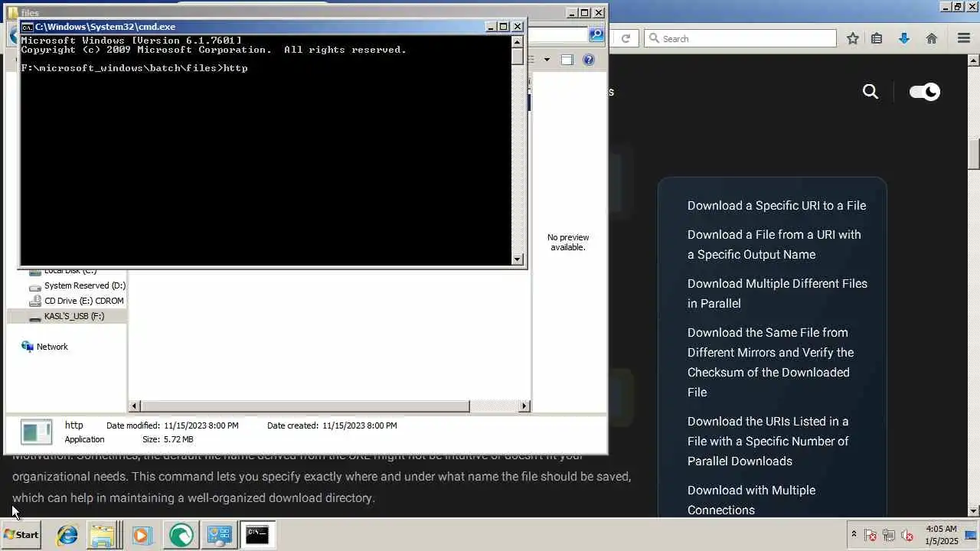Open 'Download the URIs Listed in a File' link
This screenshot has height=551, width=980.
tap(768, 441)
